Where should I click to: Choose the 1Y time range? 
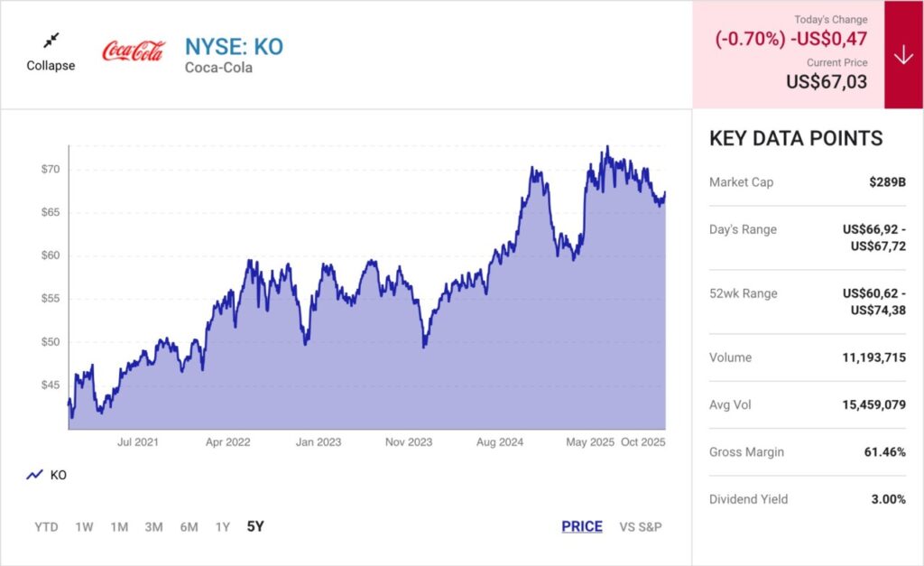pyautogui.click(x=223, y=526)
